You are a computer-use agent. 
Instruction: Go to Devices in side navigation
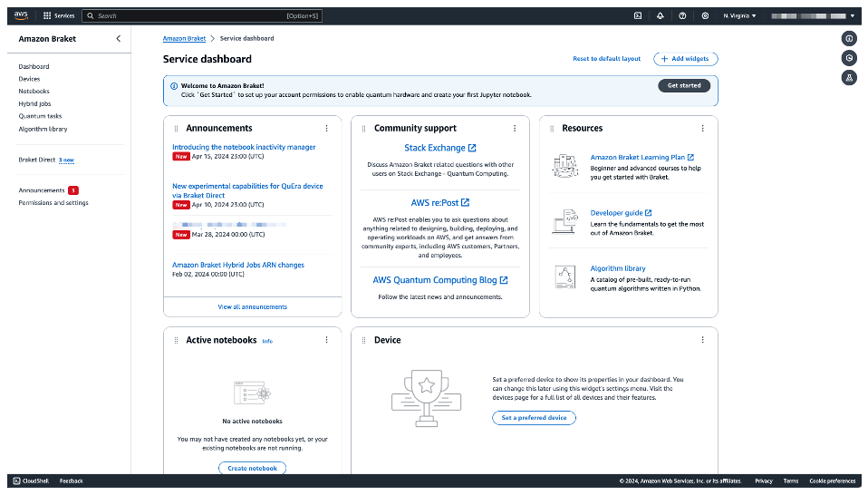(29, 79)
